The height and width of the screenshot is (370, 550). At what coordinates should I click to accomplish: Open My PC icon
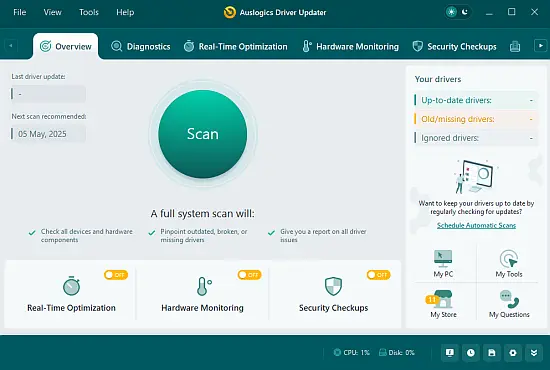pyautogui.click(x=443, y=264)
